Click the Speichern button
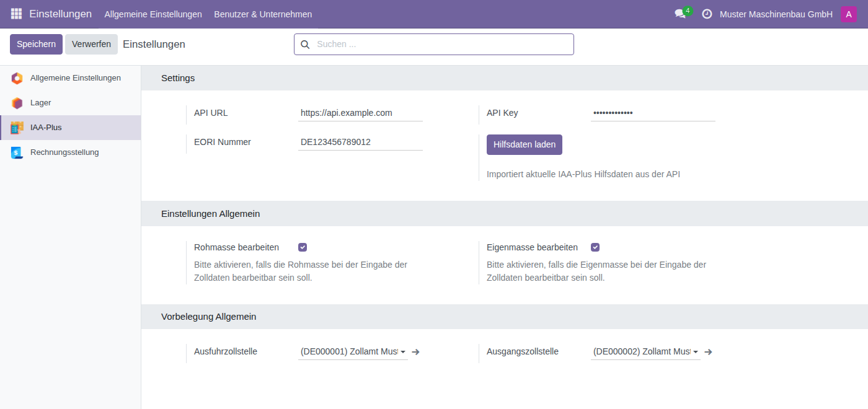868x409 pixels. (x=36, y=45)
